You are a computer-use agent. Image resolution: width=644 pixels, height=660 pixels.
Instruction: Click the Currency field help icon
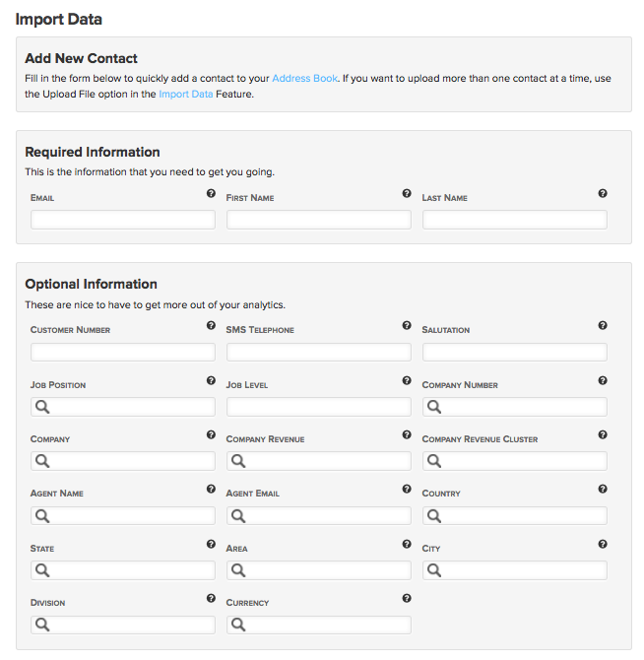click(x=407, y=598)
